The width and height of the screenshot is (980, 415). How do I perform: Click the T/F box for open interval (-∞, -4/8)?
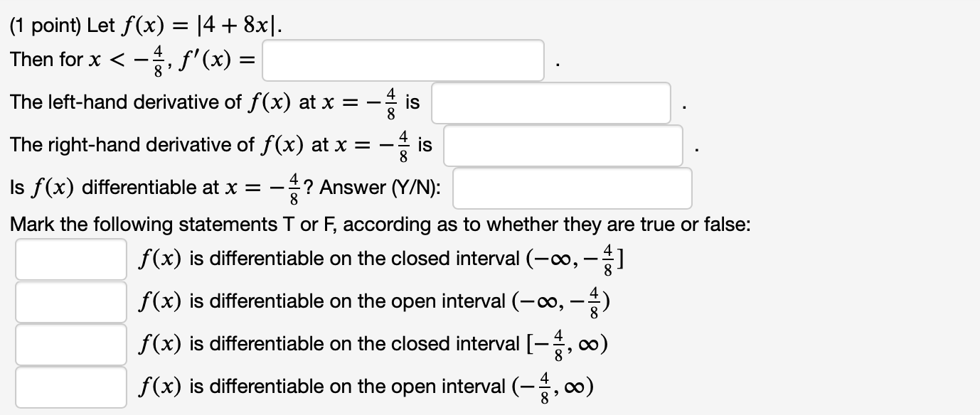pos(70,302)
